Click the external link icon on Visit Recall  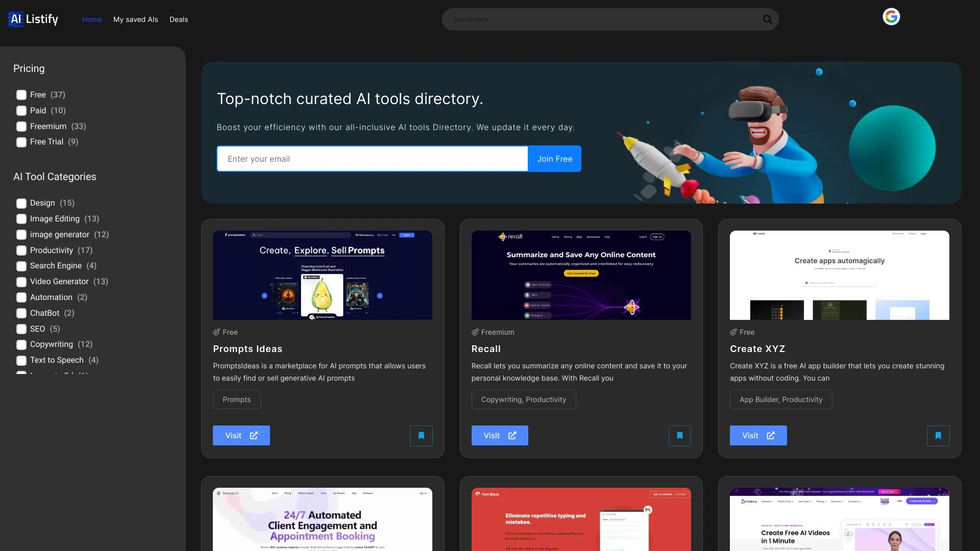point(512,435)
